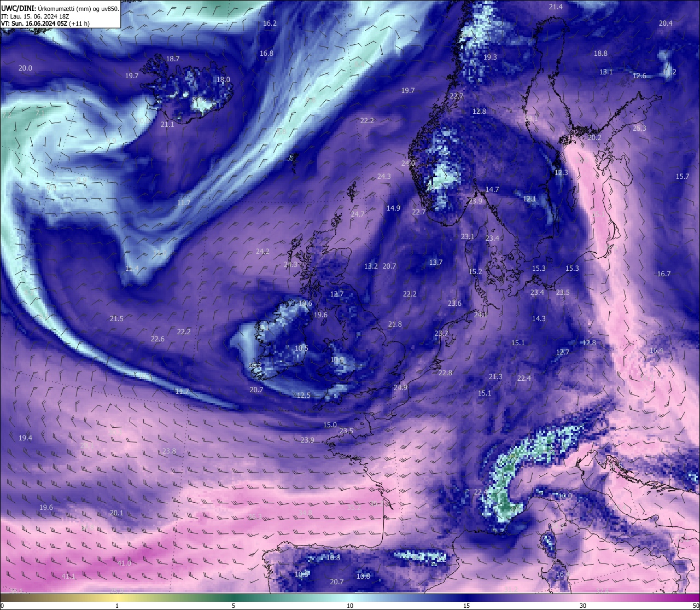
Task: Click the 13.1 value label
Action: point(606,72)
